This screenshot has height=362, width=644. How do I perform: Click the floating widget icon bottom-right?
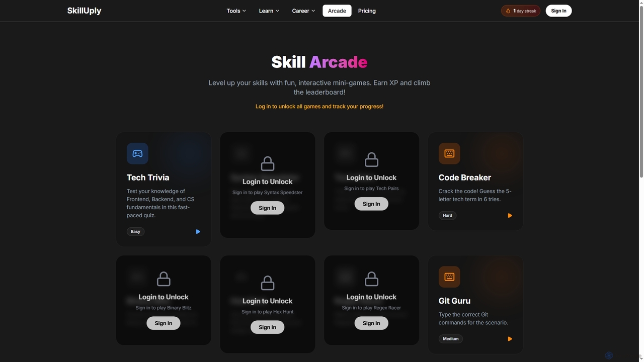pyautogui.click(x=609, y=355)
